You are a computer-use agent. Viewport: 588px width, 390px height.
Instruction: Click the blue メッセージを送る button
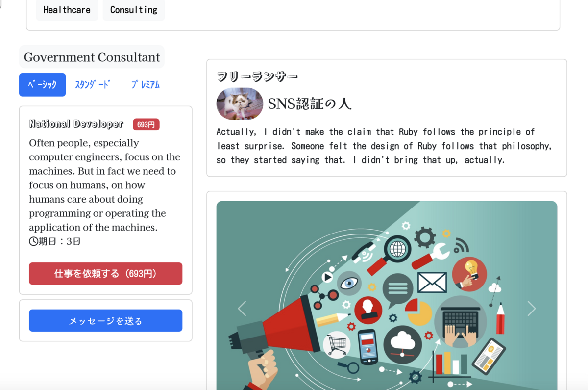[x=105, y=321]
